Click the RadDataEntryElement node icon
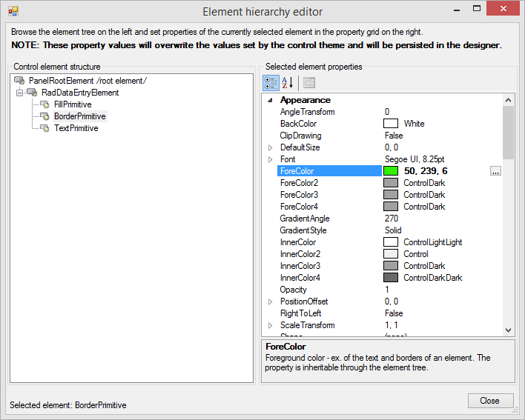The image size is (525, 420). click(32, 93)
